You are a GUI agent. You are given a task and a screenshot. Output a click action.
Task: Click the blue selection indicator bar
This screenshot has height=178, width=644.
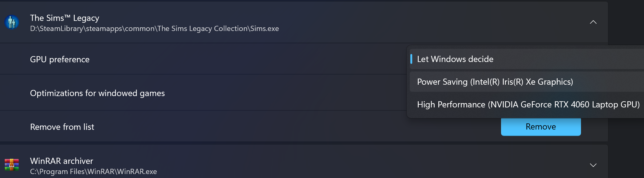pos(411,59)
